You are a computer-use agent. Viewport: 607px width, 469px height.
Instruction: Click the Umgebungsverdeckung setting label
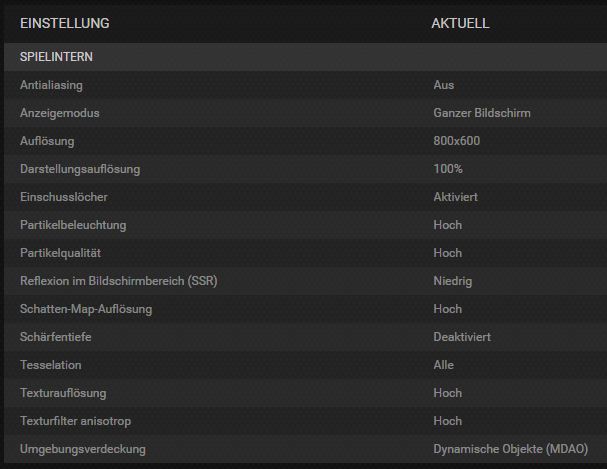coord(82,449)
